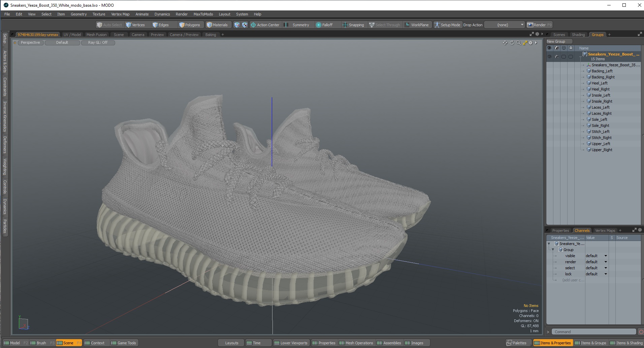Open the lock channel default dropdown
The width and height of the screenshot is (644, 348).
click(596, 274)
